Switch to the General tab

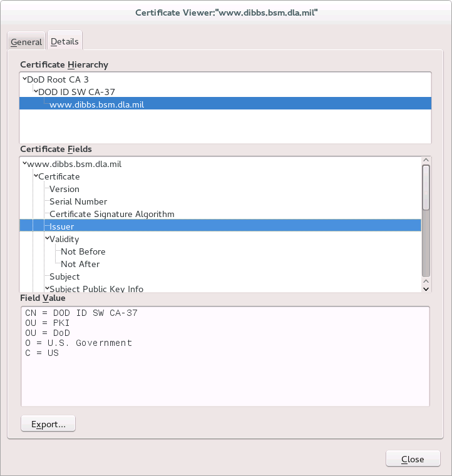click(x=26, y=41)
